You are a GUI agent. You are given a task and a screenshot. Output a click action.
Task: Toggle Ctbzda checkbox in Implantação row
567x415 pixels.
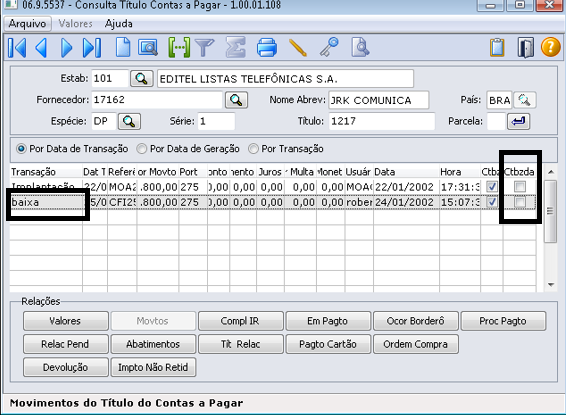coord(520,187)
